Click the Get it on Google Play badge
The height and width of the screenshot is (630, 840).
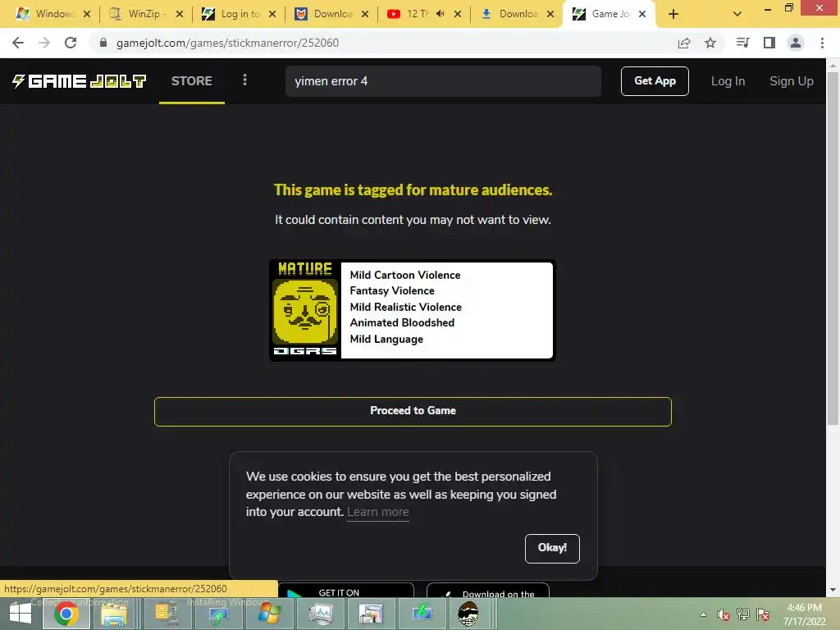pos(346,590)
